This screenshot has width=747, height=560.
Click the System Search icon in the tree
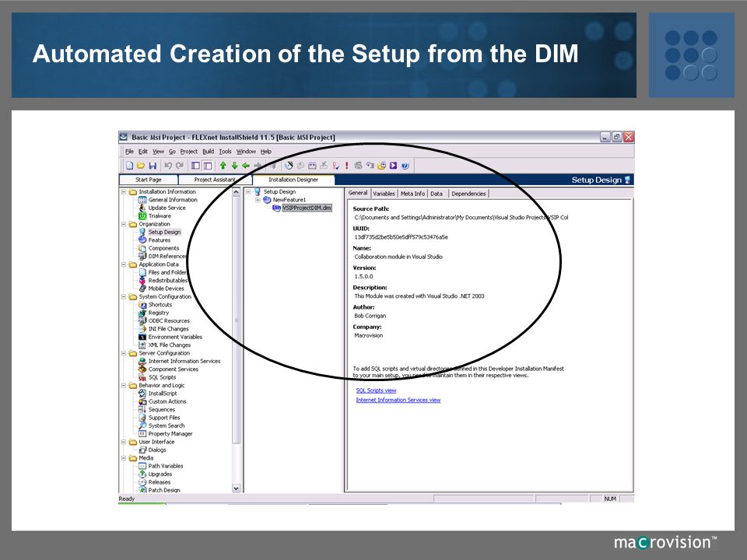tap(142, 425)
